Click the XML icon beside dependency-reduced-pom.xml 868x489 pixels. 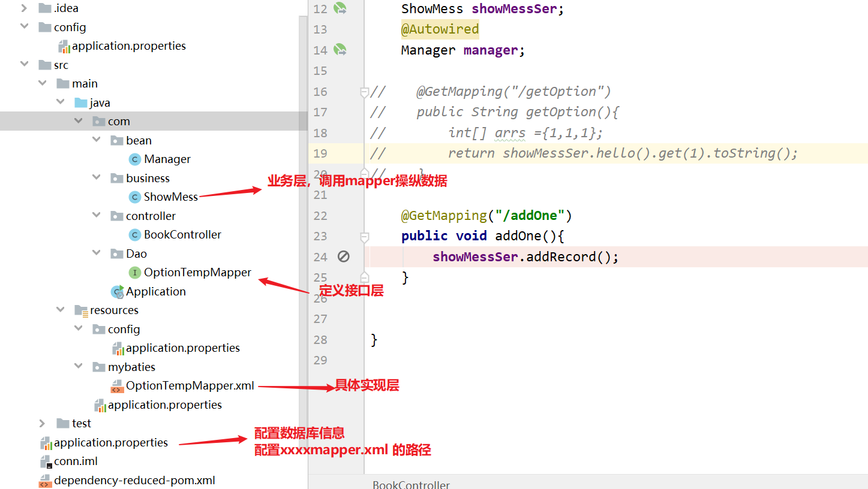45,480
